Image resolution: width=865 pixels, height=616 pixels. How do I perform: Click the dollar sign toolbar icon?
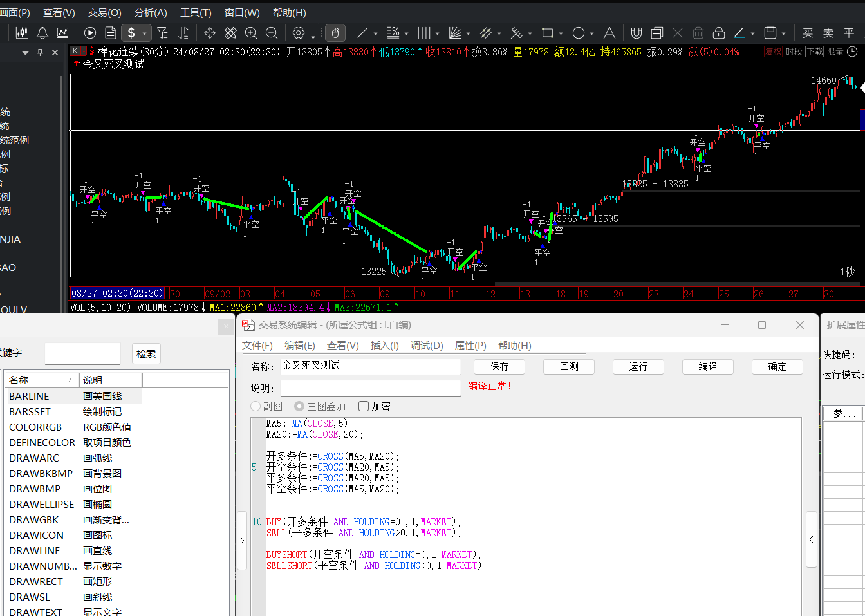point(131,33)
